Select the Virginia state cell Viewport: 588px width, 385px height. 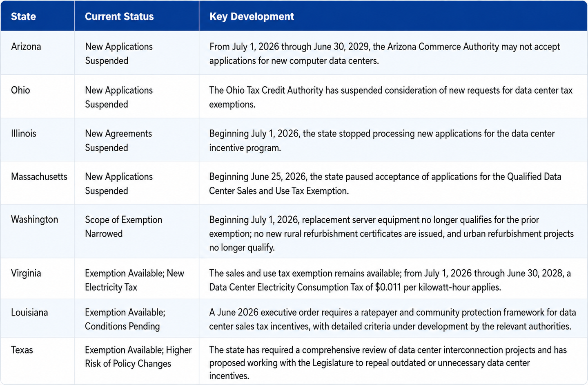coord(37,278)
